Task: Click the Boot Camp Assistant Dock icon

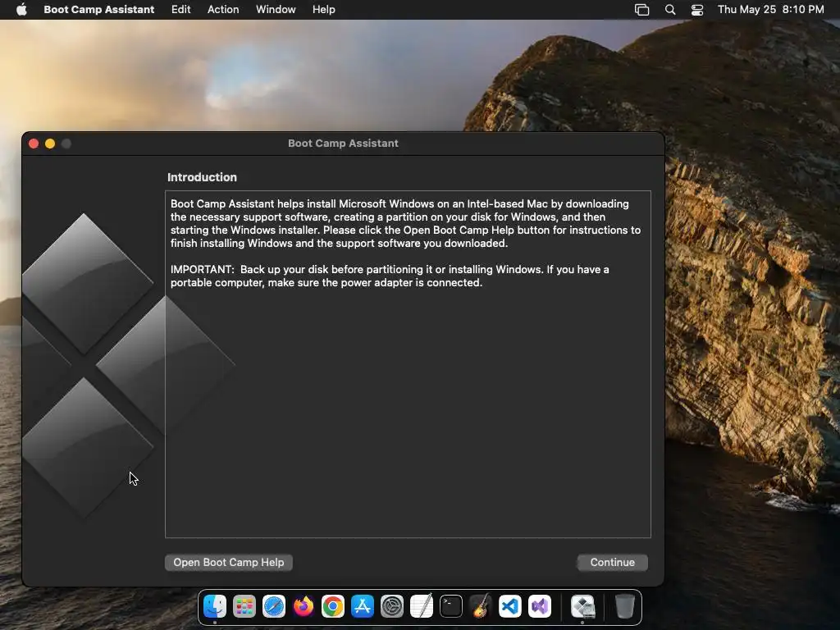Action: click(x=582, y=606)
